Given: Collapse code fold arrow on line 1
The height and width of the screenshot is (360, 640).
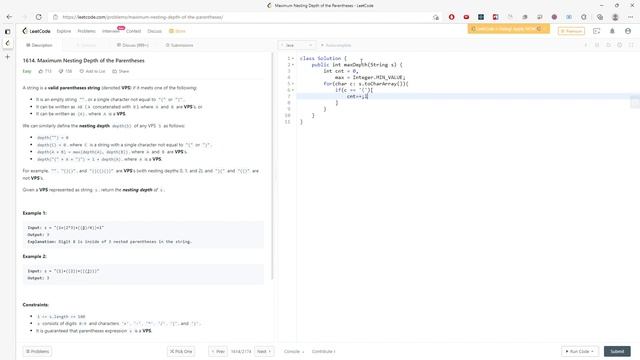Looking at the screenshot, I should coord(293,58).
